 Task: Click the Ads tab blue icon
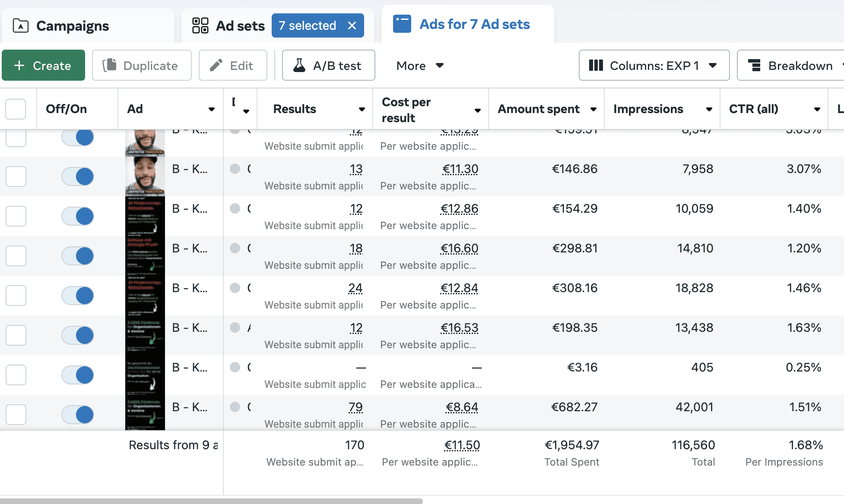(402, 24)
